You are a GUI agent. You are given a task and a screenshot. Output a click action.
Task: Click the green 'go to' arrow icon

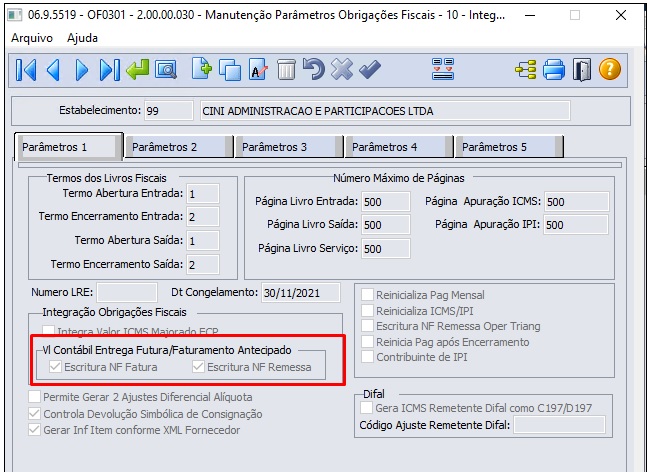(x=137, y=70)
